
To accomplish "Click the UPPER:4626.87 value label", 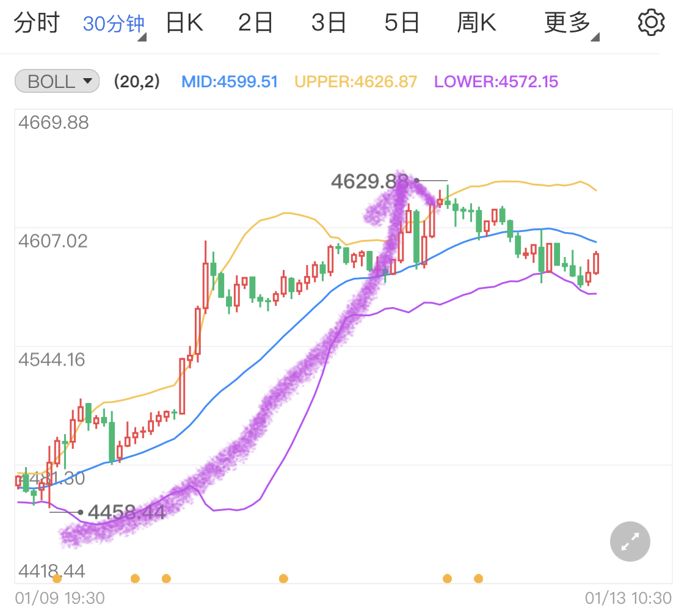I will pos(355,81).
